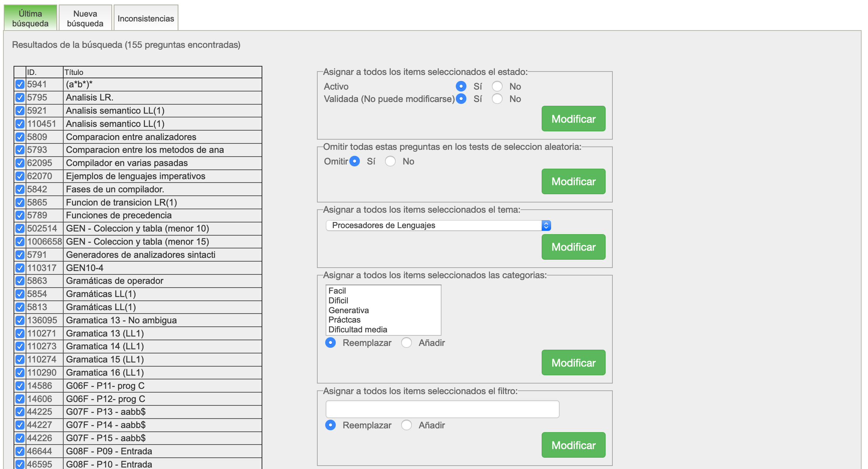Open the Procesadores de Lenguajes dropdown
868x469 pixels.
[x=438, y=225]
